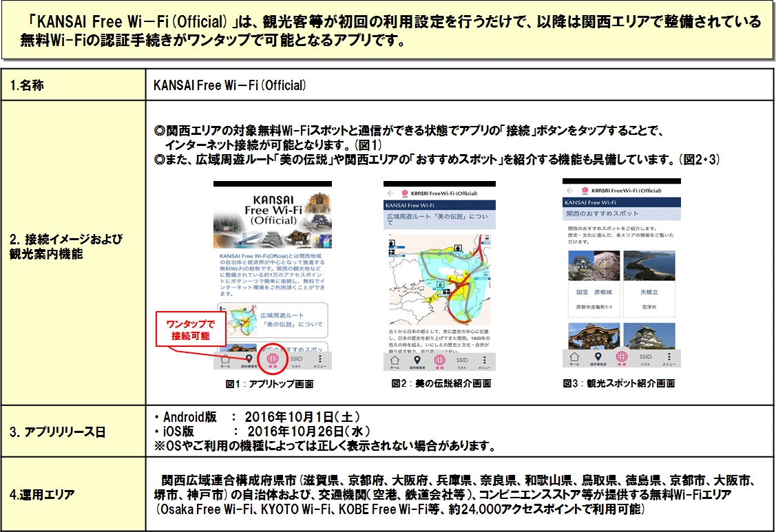The image size is (776, 532).
Task: Click the 関西のおすすめスポット heading
Action: (x=602, y=214)
